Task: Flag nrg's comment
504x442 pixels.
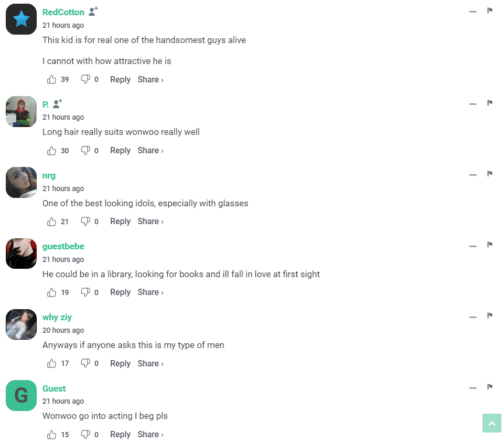Action: click(x=490, y=174)
